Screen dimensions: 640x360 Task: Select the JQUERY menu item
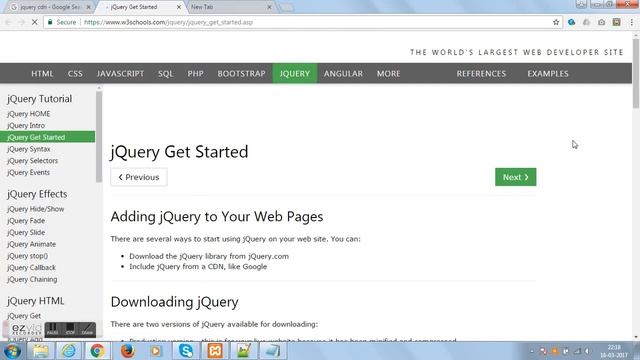(x=295, y=73)
